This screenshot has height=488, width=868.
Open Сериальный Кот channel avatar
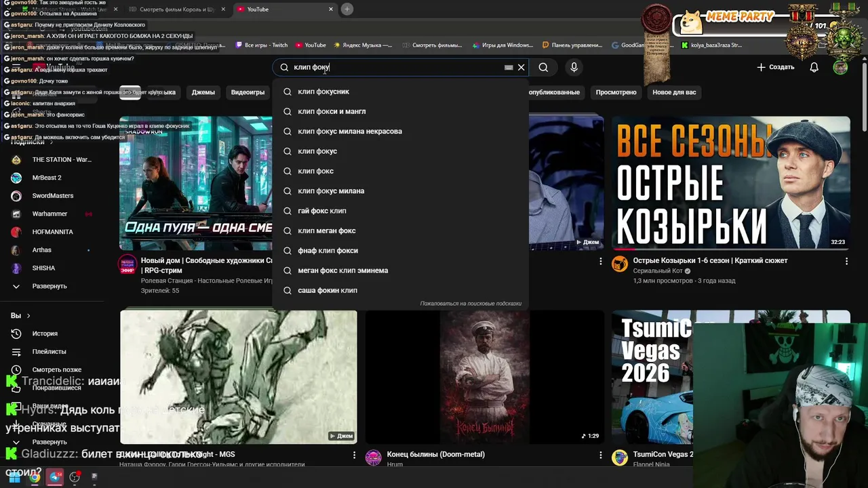click(620, 264)
